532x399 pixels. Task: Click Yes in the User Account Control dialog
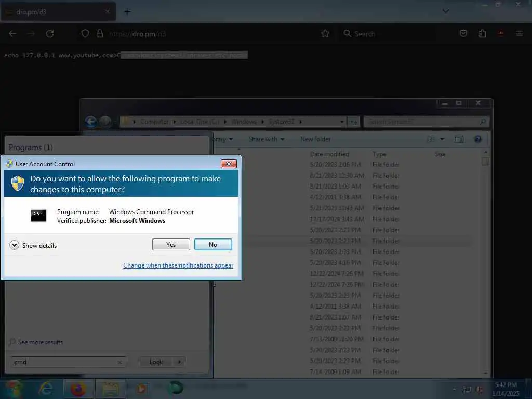pos(171,244)
